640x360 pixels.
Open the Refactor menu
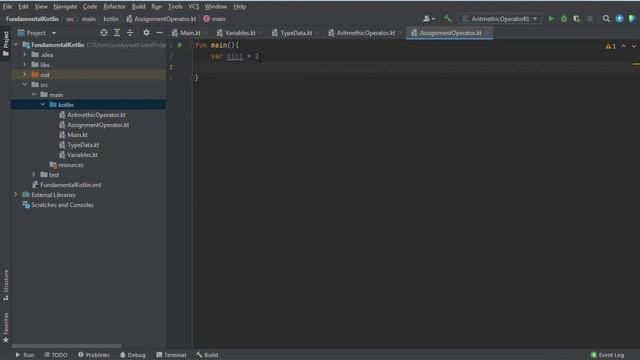[114, 7]
